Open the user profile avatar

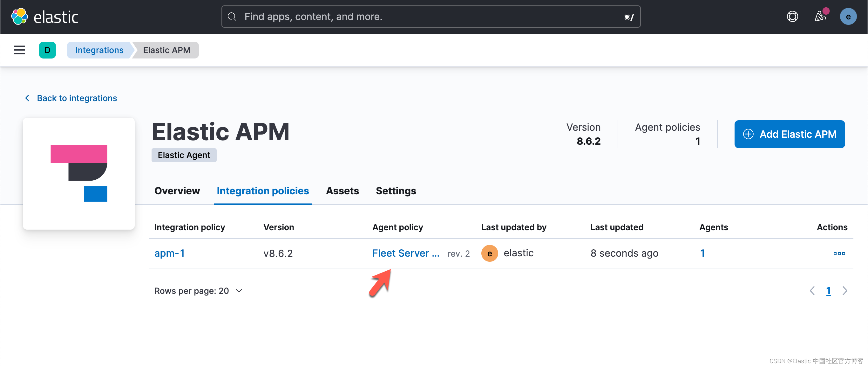pos(848,16)
